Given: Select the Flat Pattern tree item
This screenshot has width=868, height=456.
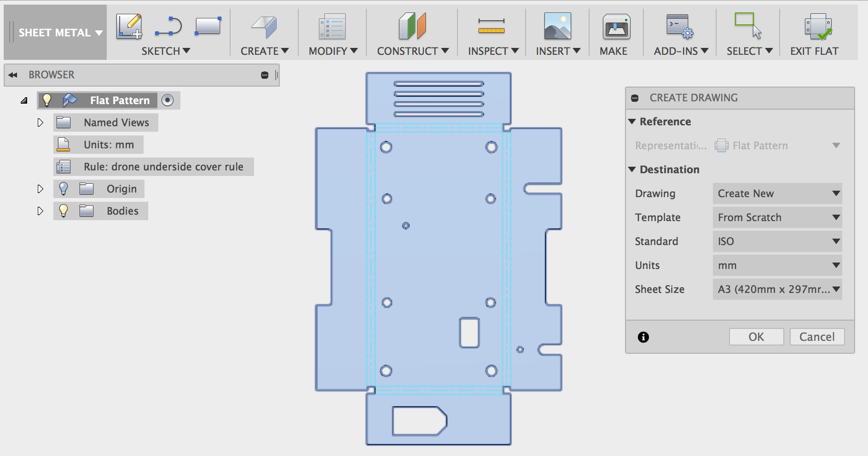Looking at the screenshot, I should 120,100.
